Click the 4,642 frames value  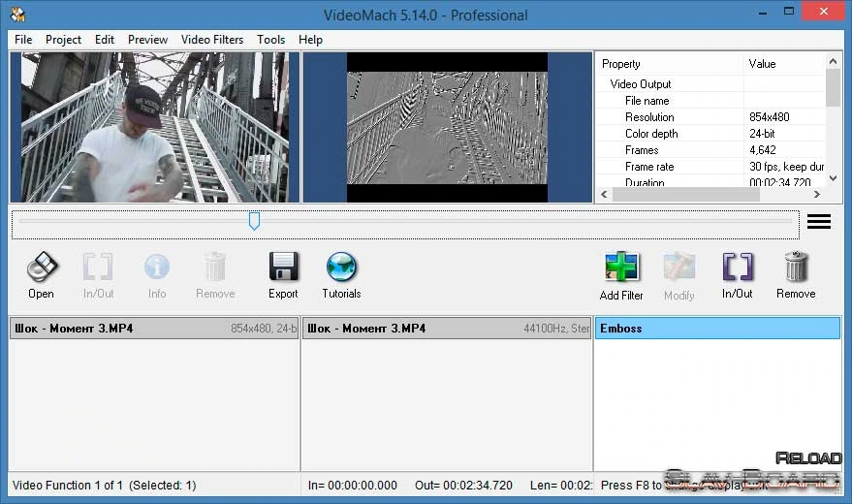click(x=763, y=150)
